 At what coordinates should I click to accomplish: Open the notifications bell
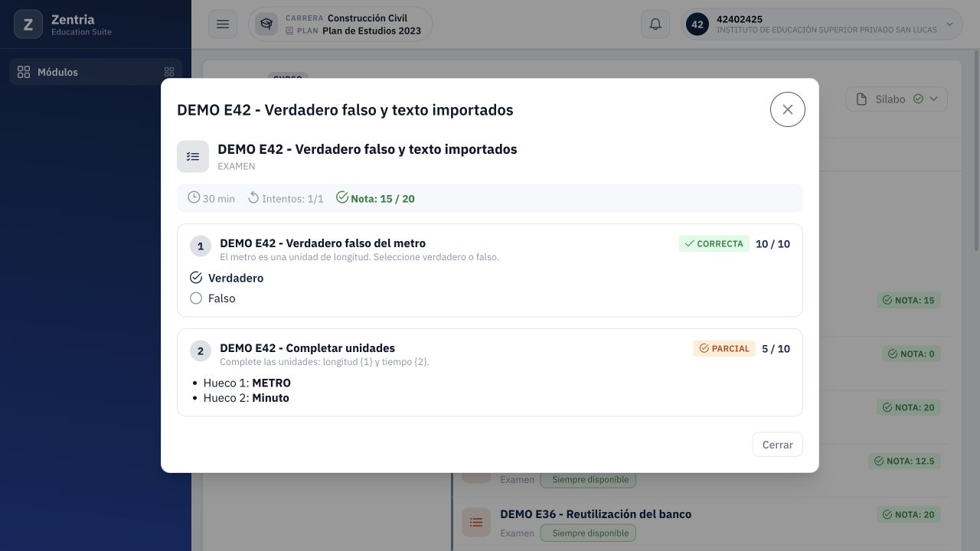click(655, 24)
